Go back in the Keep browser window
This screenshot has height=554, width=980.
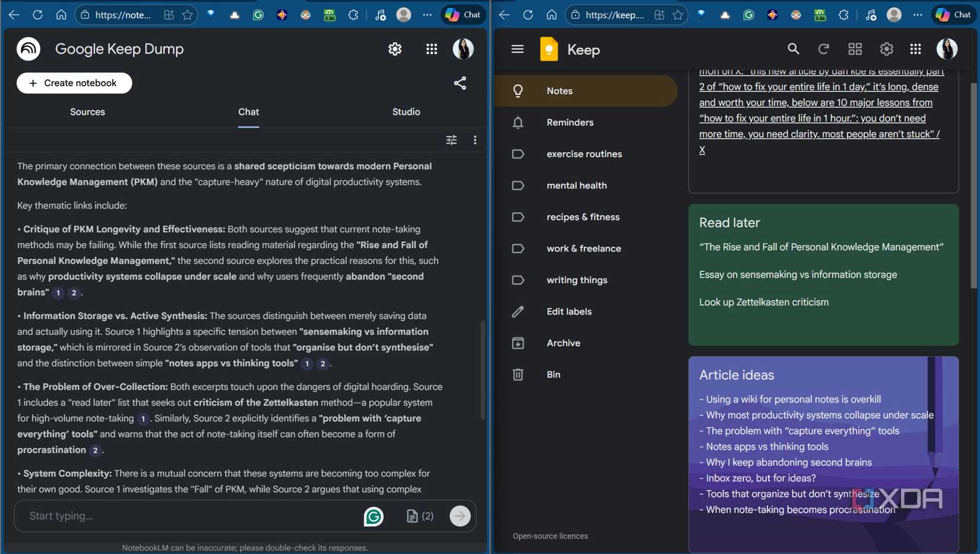(504, 15)
